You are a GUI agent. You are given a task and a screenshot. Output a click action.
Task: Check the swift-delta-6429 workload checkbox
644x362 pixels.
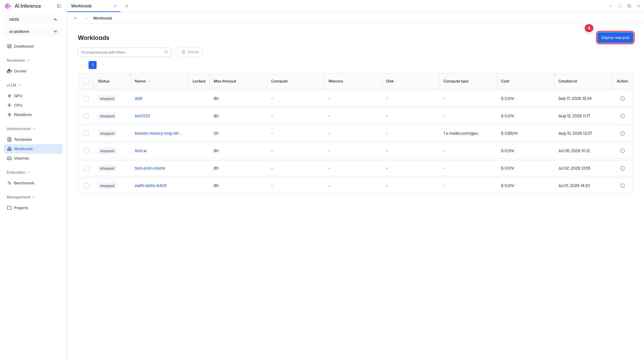tap(86, 186)
